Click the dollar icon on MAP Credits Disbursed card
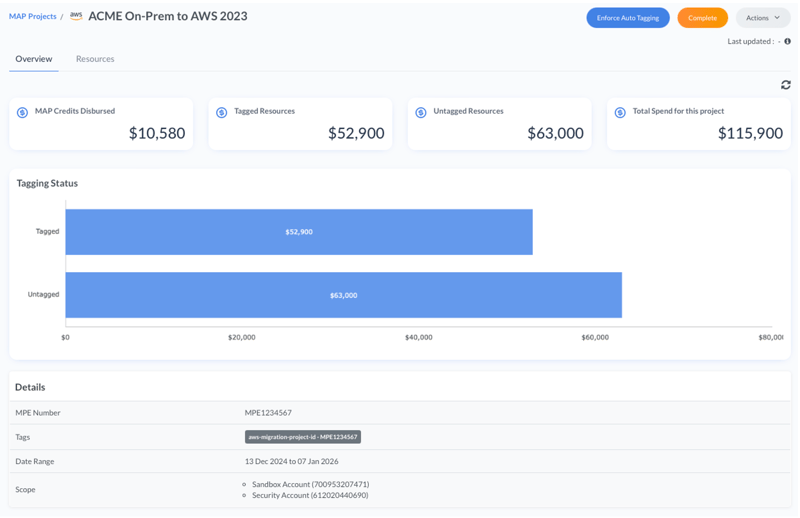 click(22, 112)
